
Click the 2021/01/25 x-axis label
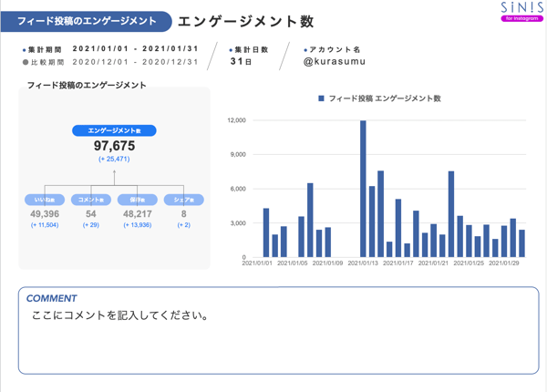[x=469, y=263]
